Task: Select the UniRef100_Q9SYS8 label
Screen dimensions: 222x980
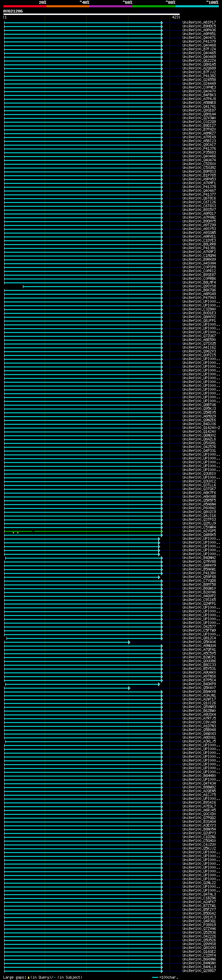Action: 199,286
